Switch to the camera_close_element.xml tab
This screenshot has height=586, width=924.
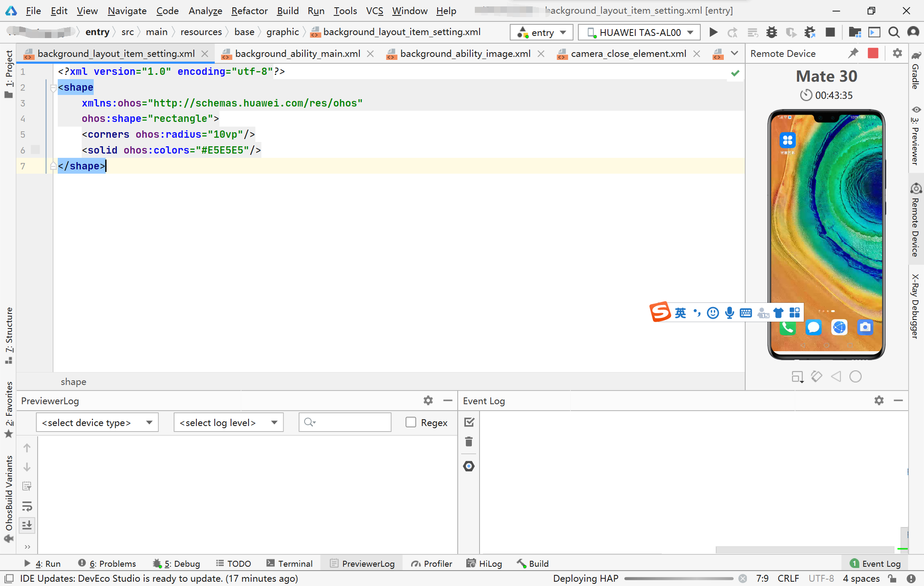pyautogui.click(x=626, y=54)
